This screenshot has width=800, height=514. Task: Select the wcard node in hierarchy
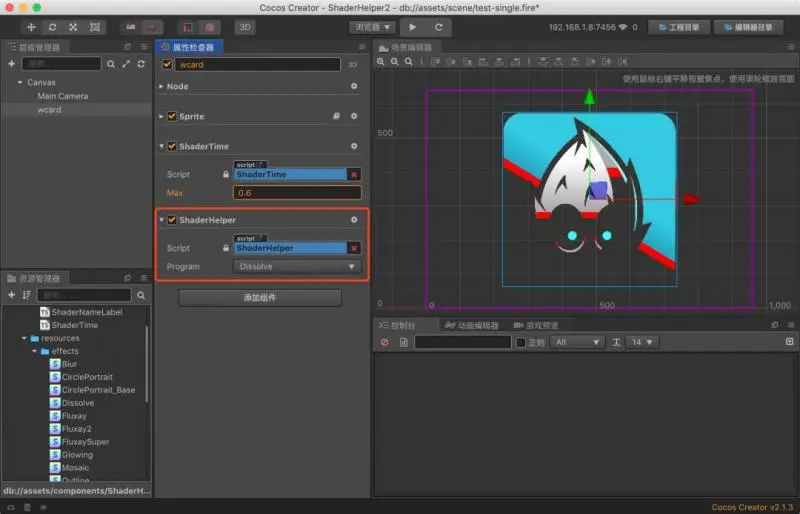[x=49, y=110]
